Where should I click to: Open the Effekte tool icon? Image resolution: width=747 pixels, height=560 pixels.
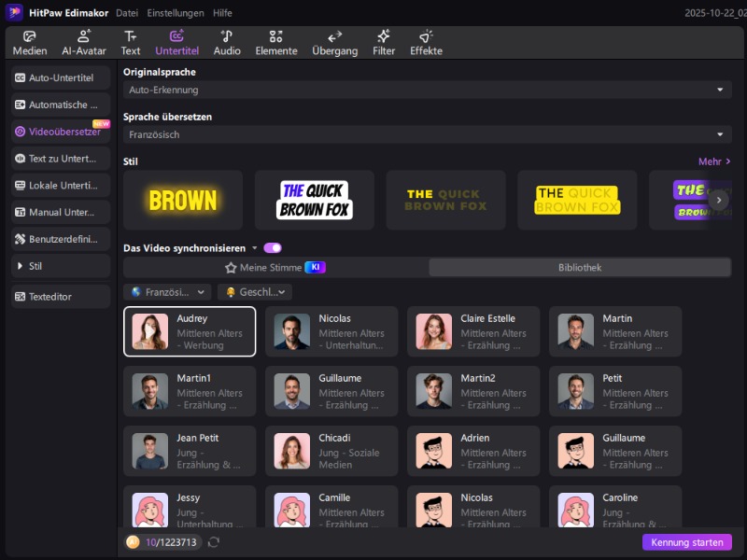(426, 36)
